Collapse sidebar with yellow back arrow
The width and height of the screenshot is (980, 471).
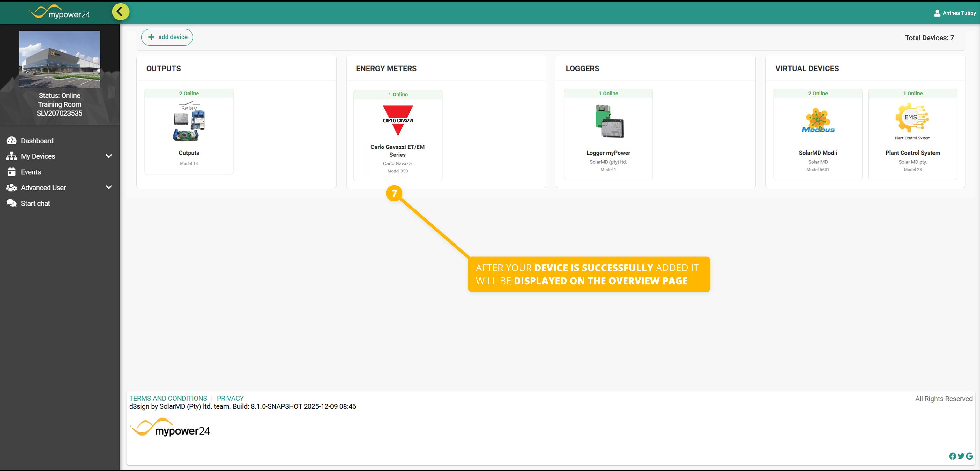click(x=120, y=12)
